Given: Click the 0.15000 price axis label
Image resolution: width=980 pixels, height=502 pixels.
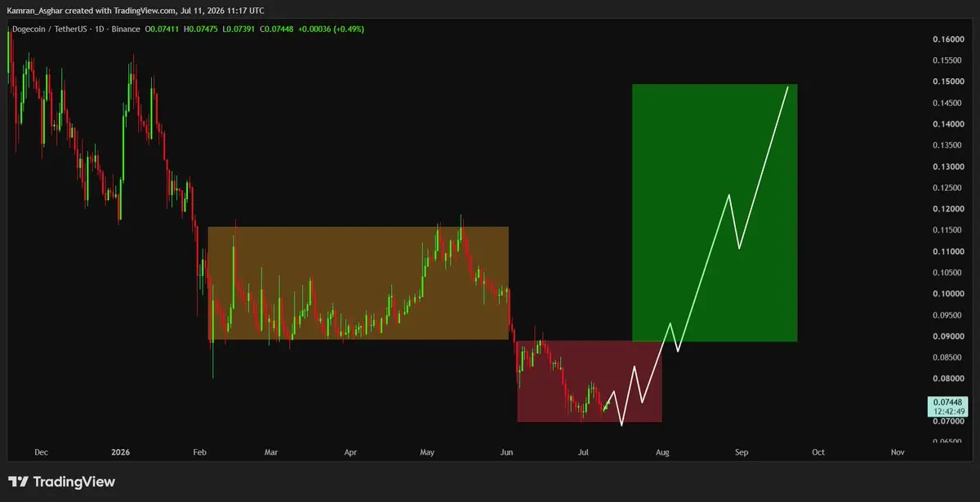Looking at the screenshot, I should [947, 82].
